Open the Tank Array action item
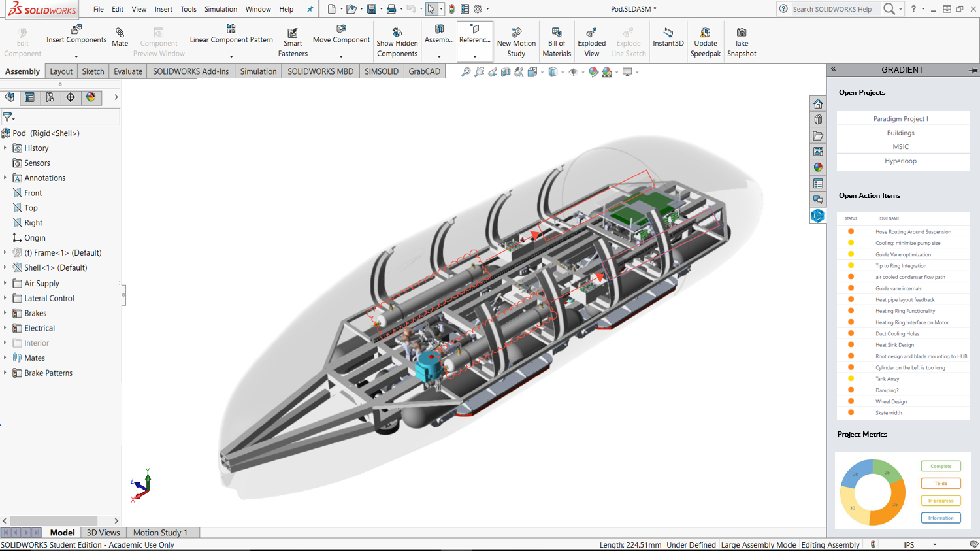The image size is (980, 551). (887, 379)
